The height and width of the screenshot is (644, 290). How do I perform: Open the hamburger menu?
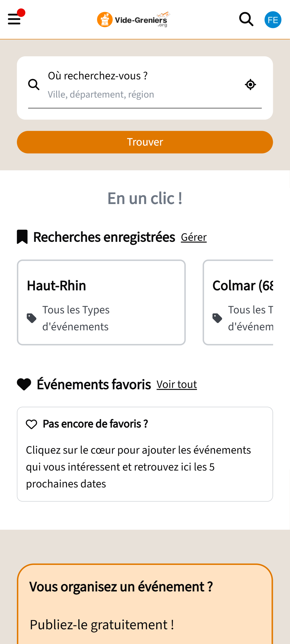click(14, 19)
